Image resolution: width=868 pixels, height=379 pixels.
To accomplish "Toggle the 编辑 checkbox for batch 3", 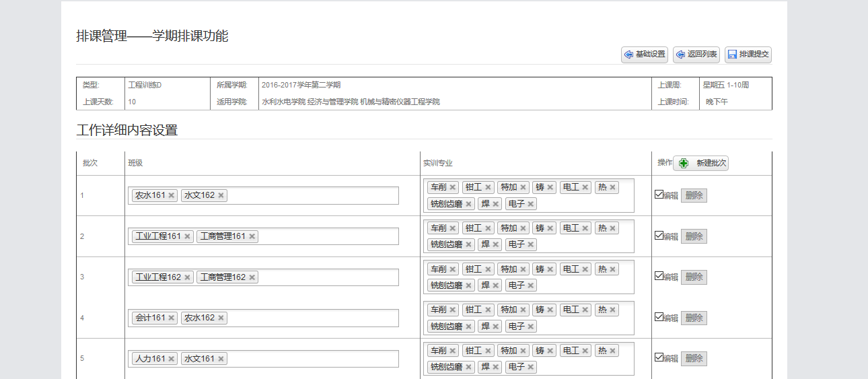I will click(659, 276).
